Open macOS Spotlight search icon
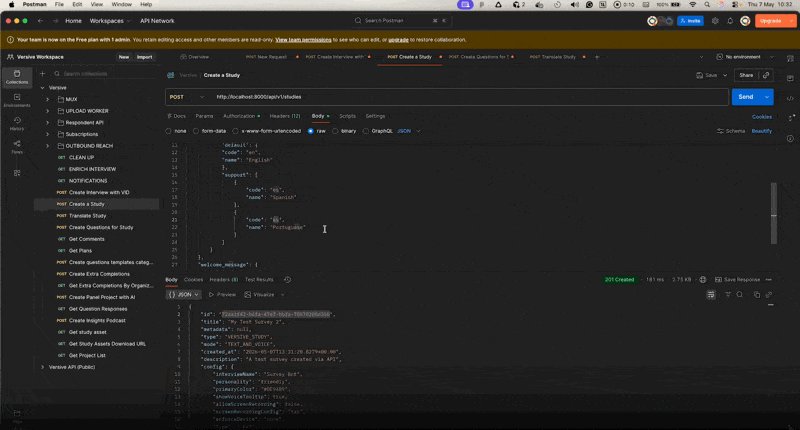The width and height of the screenshot is (800, 430). [x=707, y=5]
